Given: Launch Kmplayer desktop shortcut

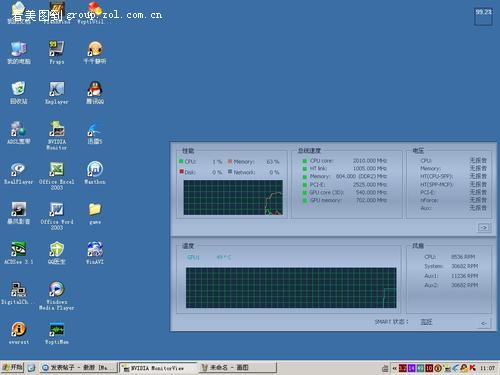Looking at the screenshot, I should (57, 93).
